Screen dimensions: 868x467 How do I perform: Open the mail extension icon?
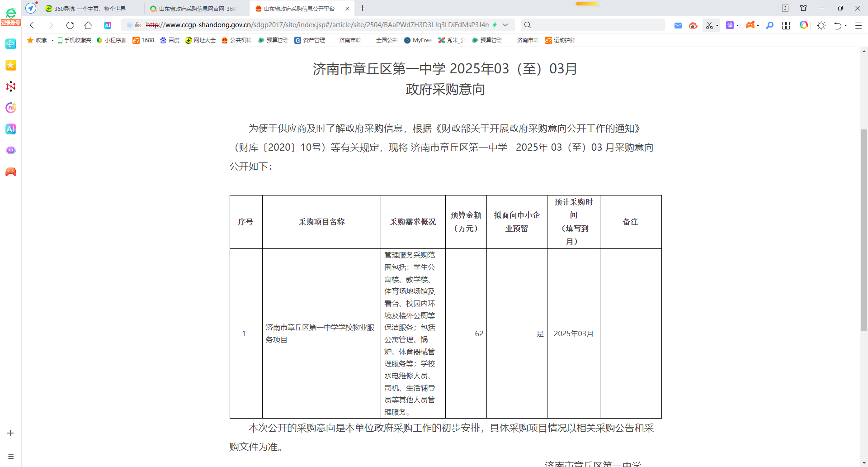click(678, 26)
